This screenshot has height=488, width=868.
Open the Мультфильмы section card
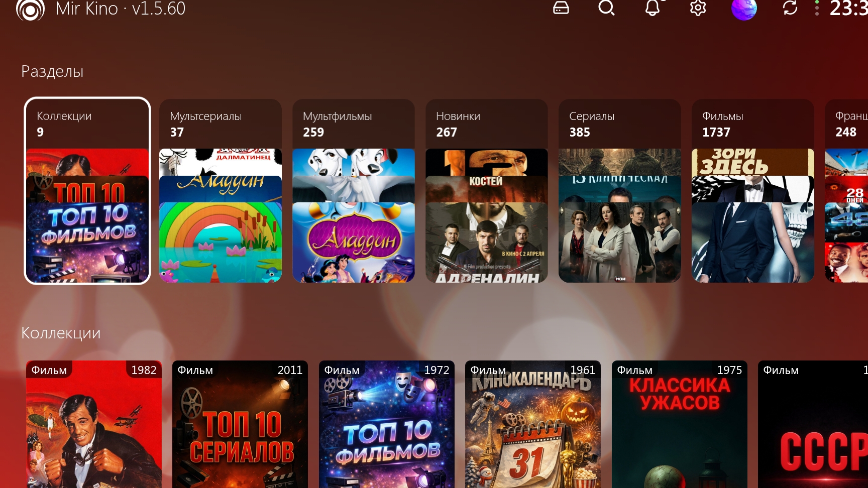click(354, 191)
